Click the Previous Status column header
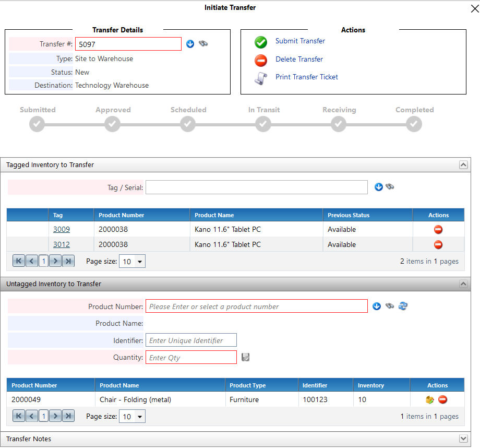 tap(368, 215)
